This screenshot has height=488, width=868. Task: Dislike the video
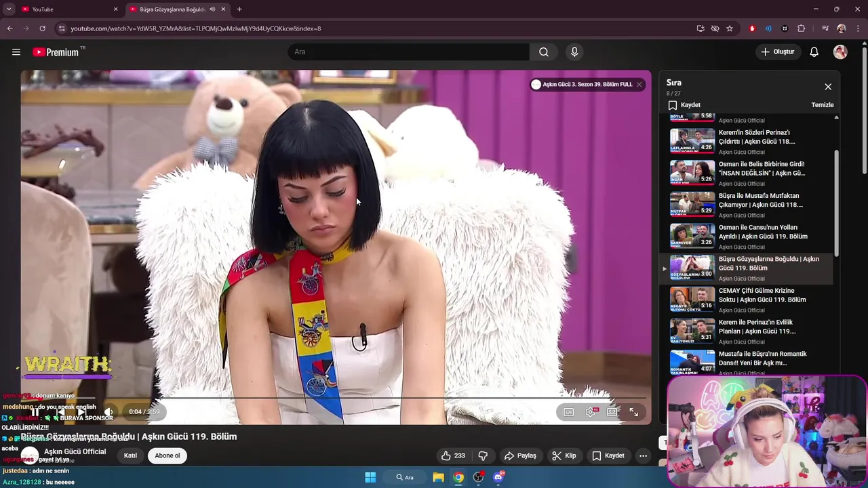(x=483, y=456)
